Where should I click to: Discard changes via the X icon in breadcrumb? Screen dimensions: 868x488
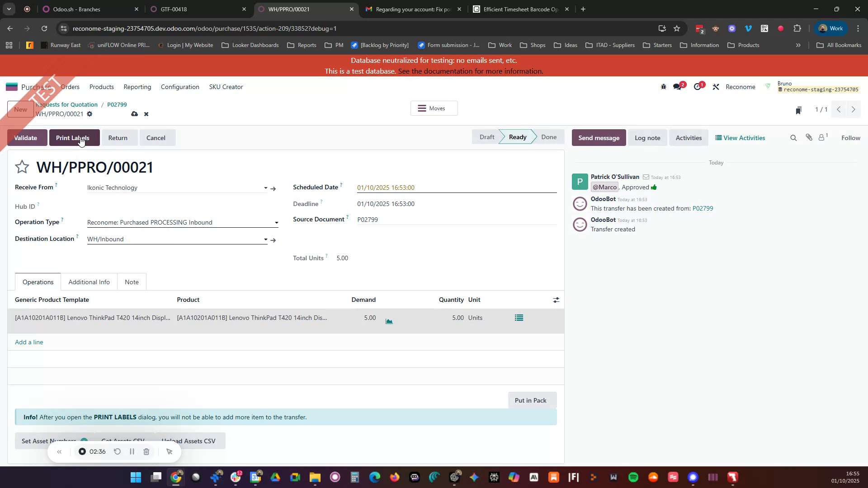click(146, 114)
